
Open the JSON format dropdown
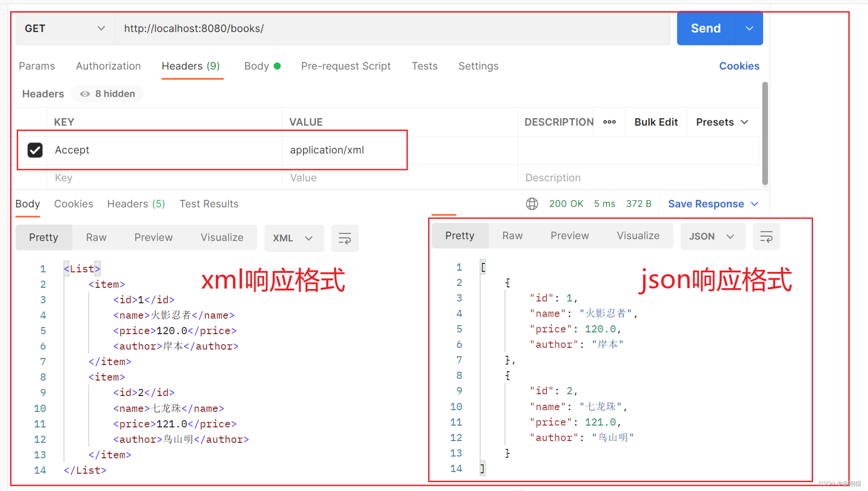[x=713, y=236]
